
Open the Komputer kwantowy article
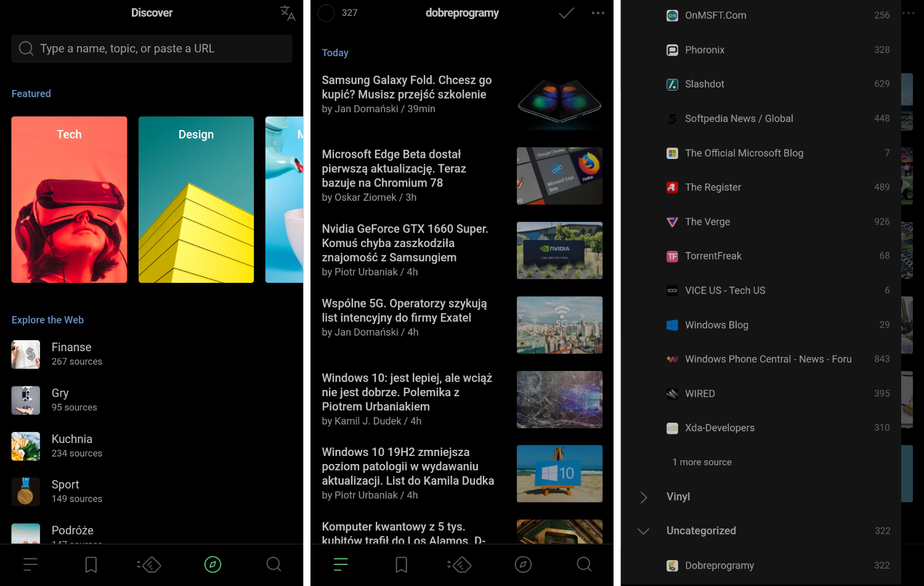click(x=462, y=531)
